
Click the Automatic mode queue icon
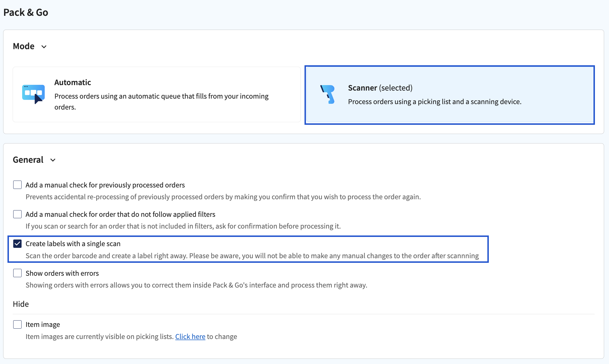[x=33, y=94]
